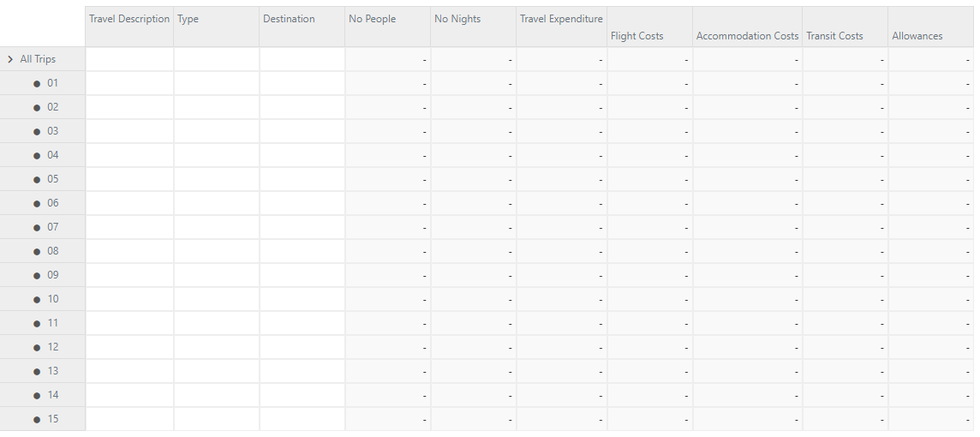This screenshot has height=437, width=980.
Task: Select the Accommodation Costs column header
Action: pyautogui.click(x=747, y=36)
